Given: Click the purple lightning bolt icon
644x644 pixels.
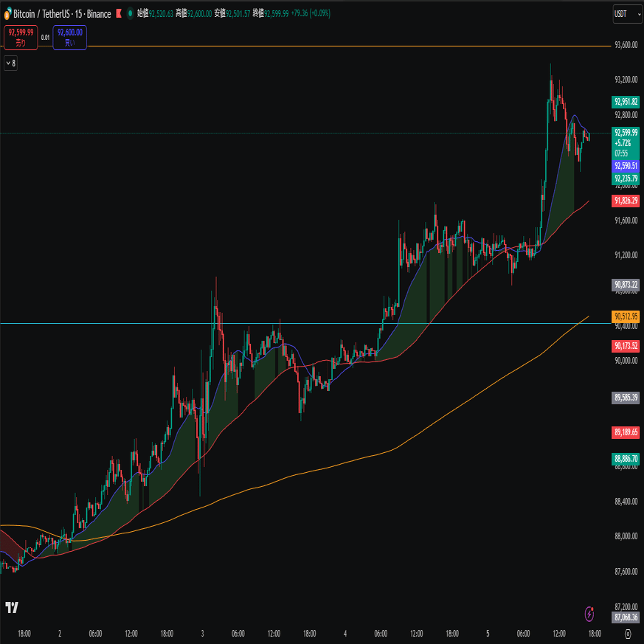Looking at the screenshot, I should click(x=589, y=614).
